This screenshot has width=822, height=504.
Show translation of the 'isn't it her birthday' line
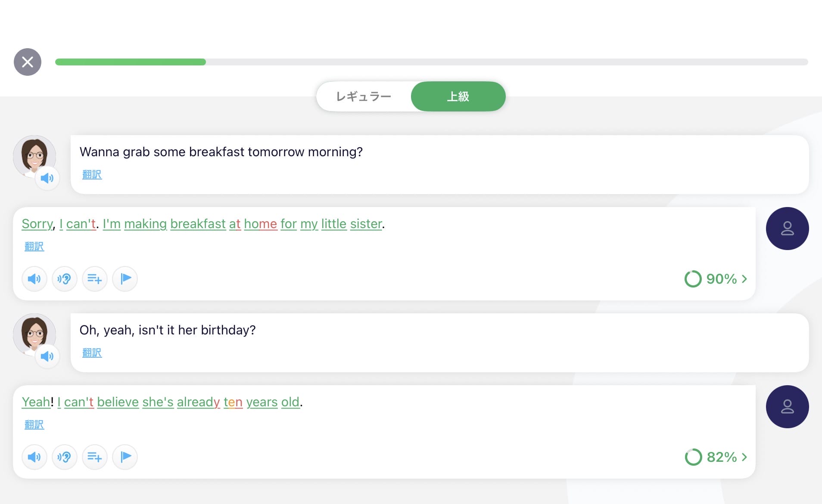coord(92,352)
